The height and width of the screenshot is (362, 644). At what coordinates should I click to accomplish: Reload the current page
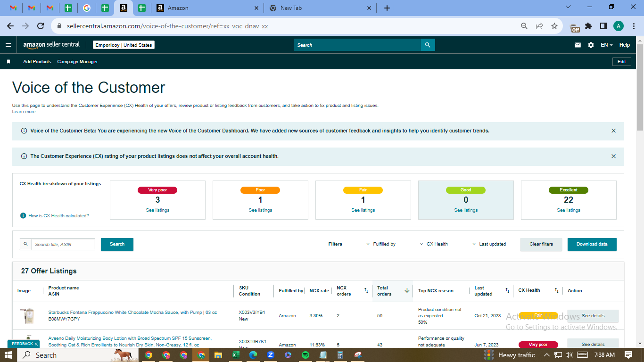[x=41, y=26]
